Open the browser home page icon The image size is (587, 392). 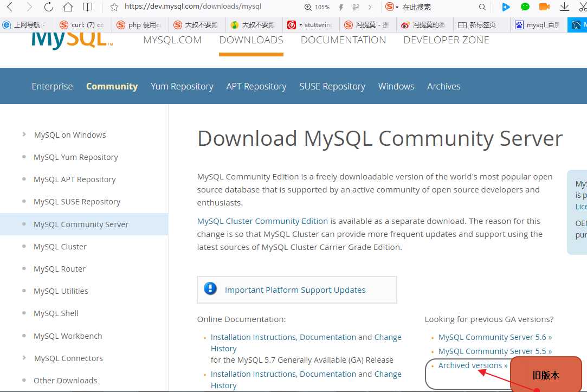click(68, 7)
